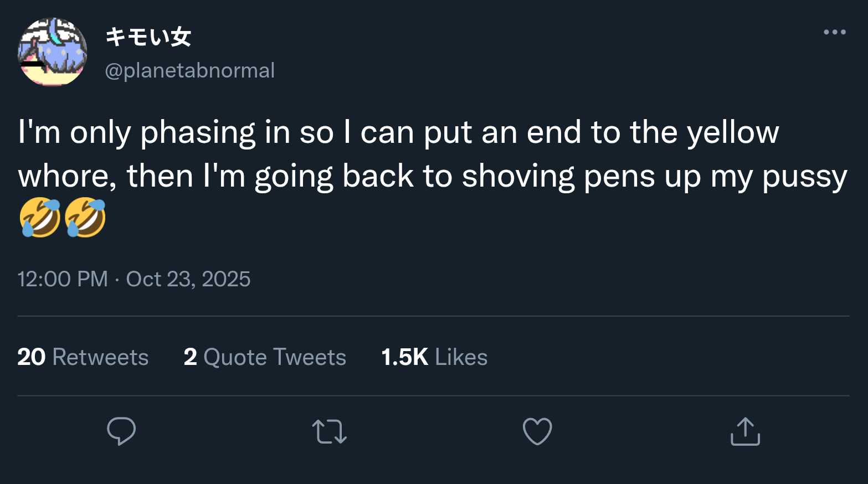Show the Likes label list
This screenshot has height=484, width=868.
[x=461, y=357]
